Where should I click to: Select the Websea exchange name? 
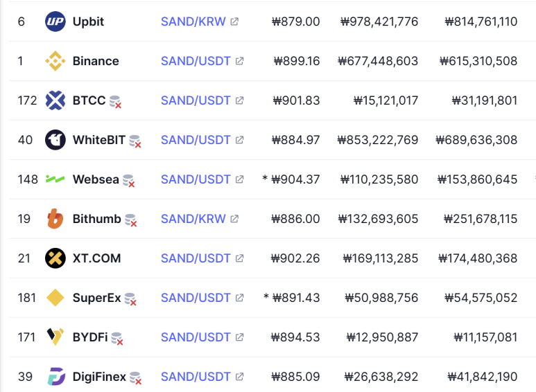(x=96, y=179)
